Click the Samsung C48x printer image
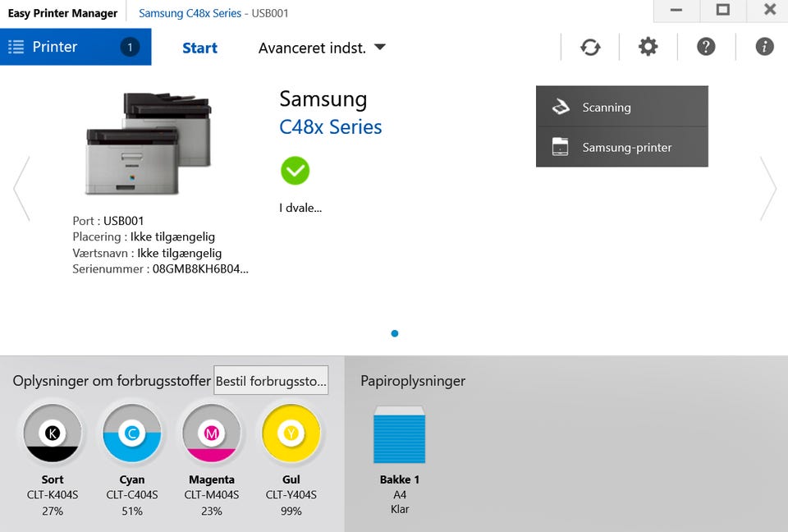This screenshot has width=788, height=532. pos(149,144)
